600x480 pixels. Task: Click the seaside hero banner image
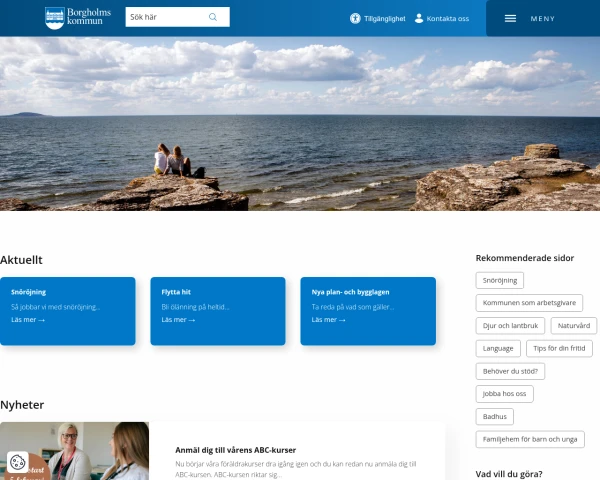[300, 124]
